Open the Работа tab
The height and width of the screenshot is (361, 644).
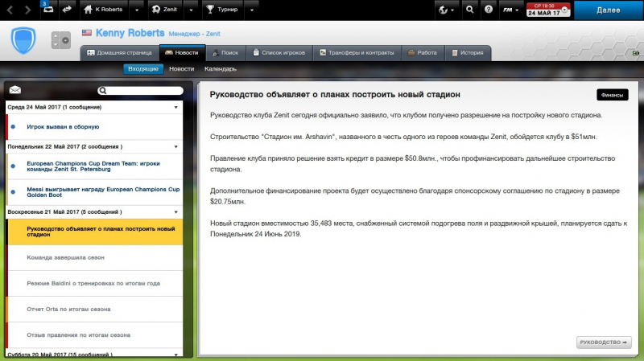click(x=423, y=53)
